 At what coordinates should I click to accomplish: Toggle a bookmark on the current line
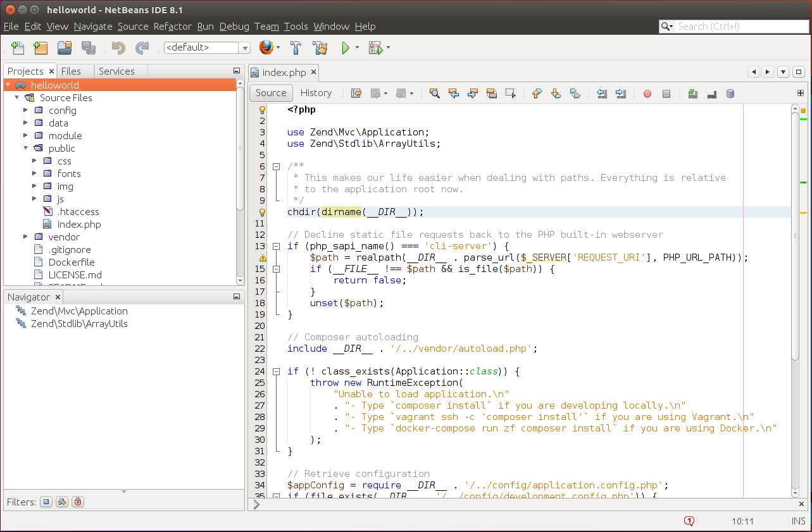point(575,93)
